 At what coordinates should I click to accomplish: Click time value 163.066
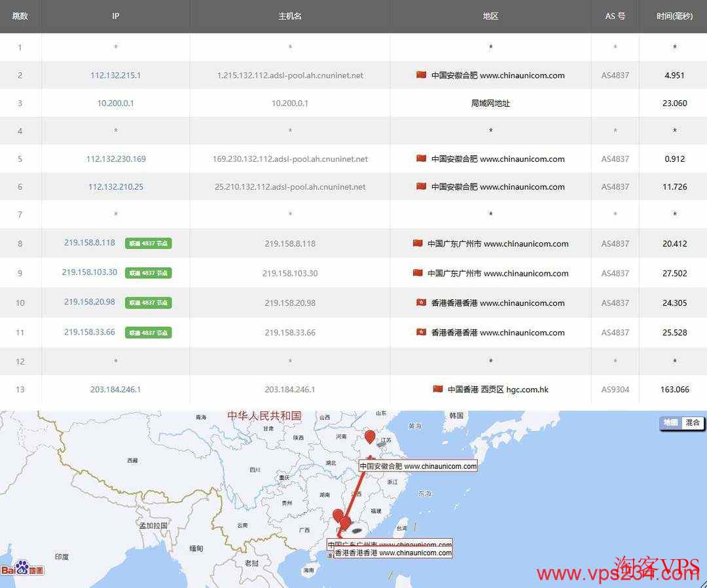coord(674,389)
